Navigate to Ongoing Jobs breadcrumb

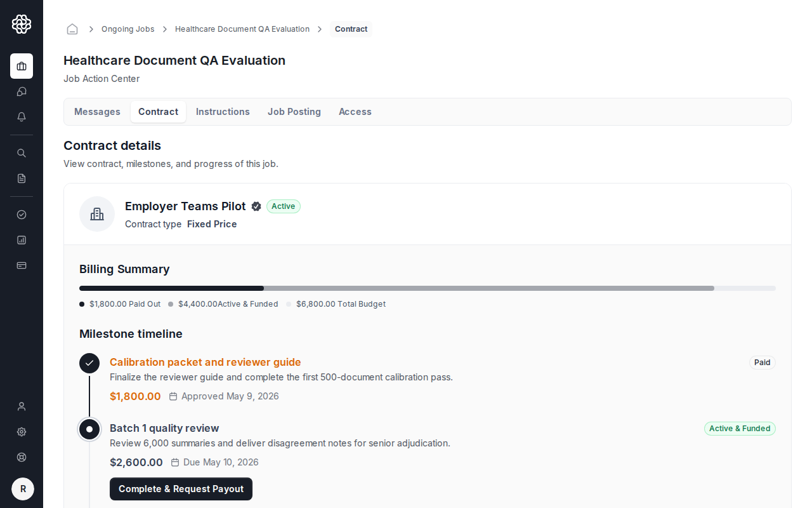point(128,29)
